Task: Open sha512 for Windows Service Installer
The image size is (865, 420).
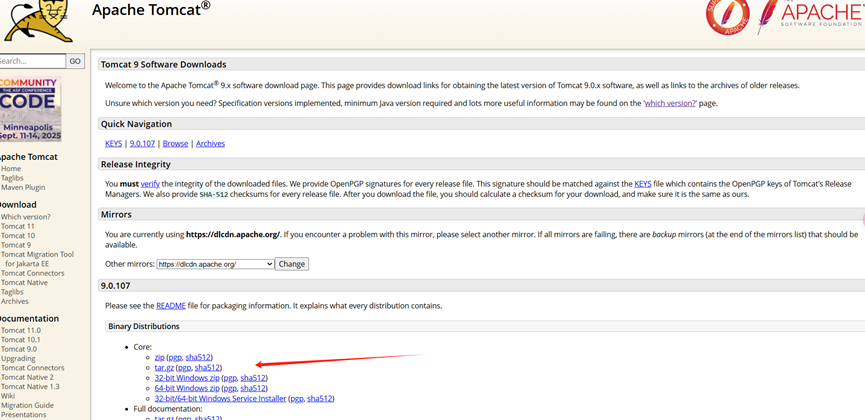Action: 320,398
